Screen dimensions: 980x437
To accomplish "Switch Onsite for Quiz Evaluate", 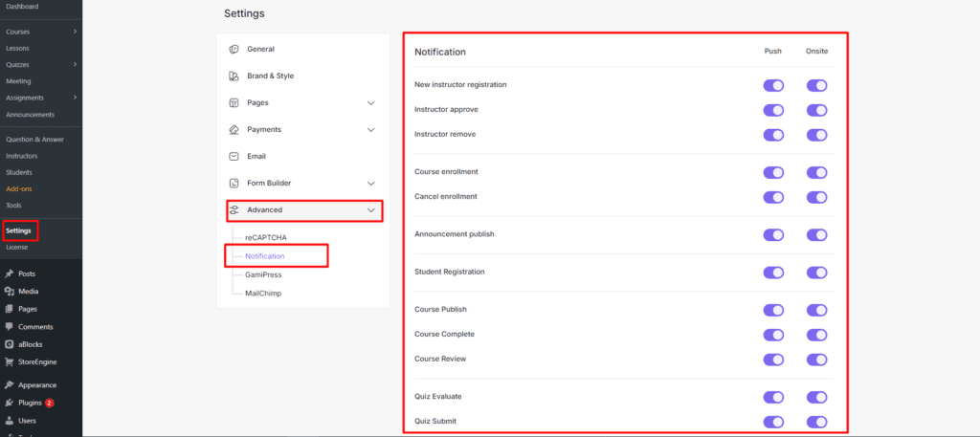I will [817, 398].
